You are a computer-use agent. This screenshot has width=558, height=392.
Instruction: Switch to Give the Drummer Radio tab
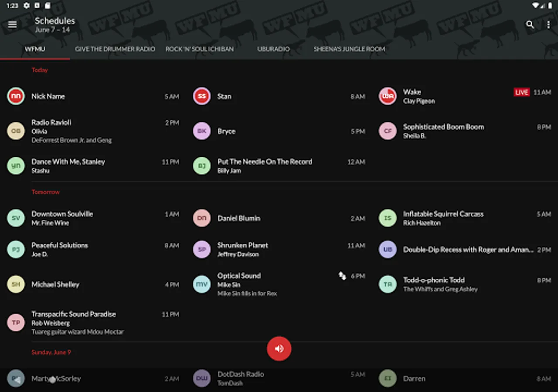pos(115,49)
